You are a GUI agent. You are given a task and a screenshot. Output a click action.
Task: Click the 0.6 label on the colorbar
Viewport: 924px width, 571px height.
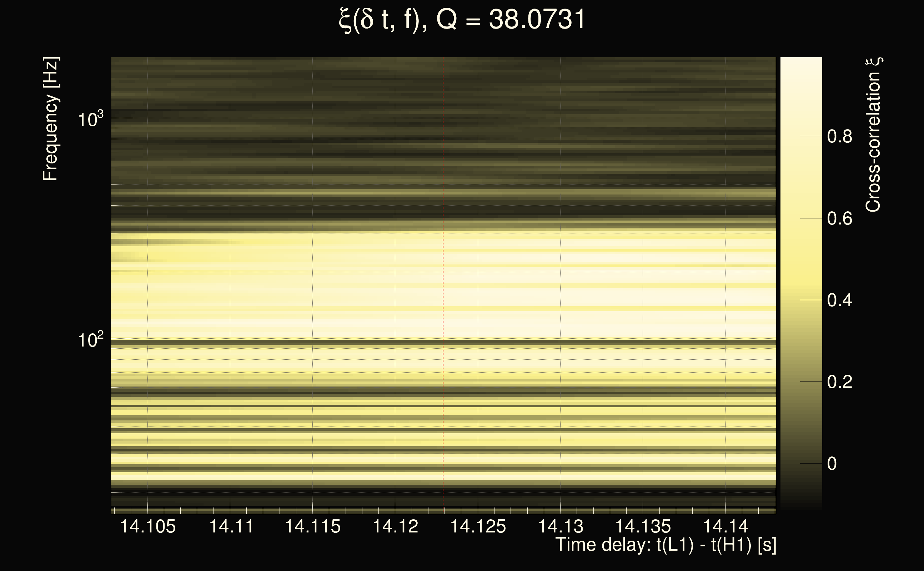(x=839, y=219)
